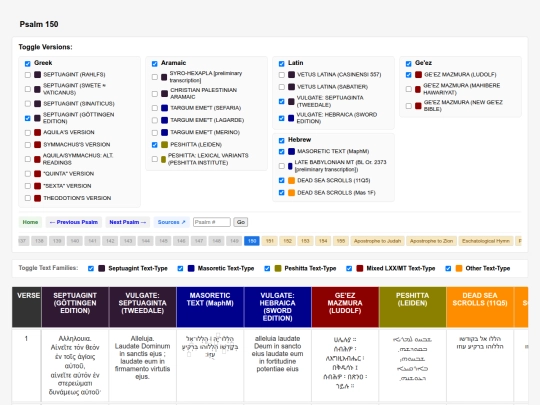Click the Ge'ez Mazmura (Ludolf) column header
The height and width of the screenshot is (405, 540).
(345, 307)
